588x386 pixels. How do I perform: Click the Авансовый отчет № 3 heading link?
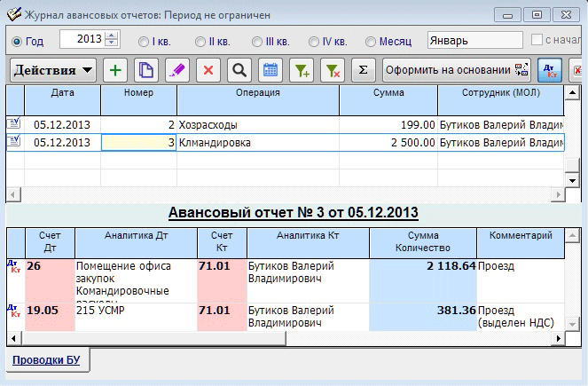point(294,212)
